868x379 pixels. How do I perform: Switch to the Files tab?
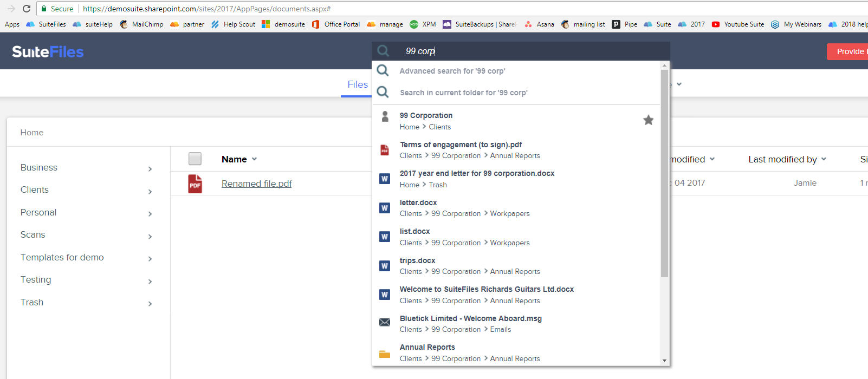pyautogui.click(x=358, y=84)
